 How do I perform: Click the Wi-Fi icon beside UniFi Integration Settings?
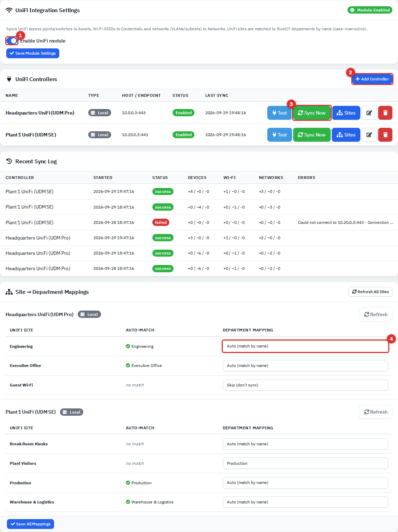click(x=9, y=10)
